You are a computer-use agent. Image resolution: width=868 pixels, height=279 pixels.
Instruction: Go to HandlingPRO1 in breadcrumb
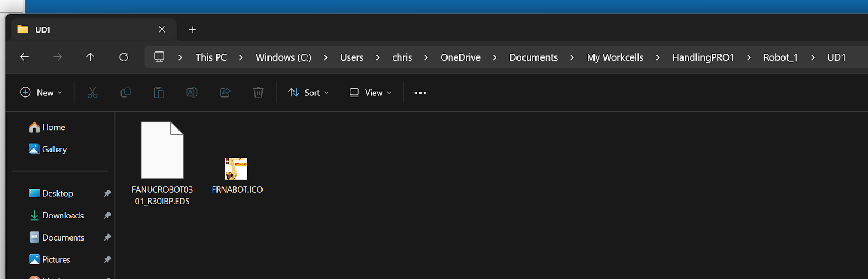[x=703, y=57]
